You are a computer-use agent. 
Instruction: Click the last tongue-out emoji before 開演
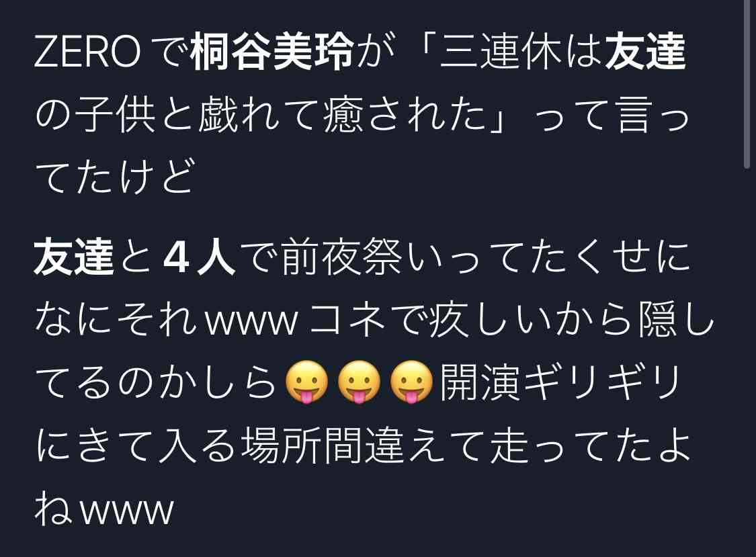pyautogui.click(x=411, y=382)
